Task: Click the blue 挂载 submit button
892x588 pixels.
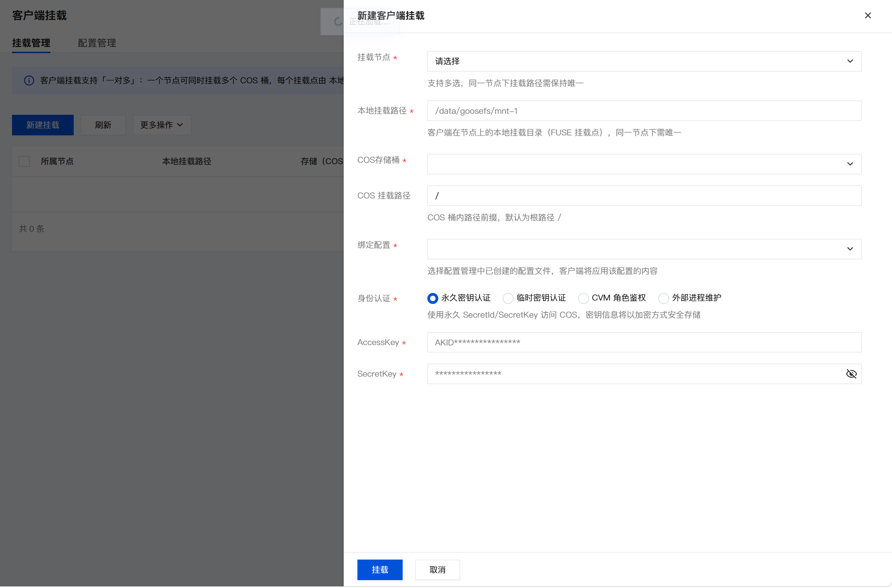Action: click(x=380, y=569)
